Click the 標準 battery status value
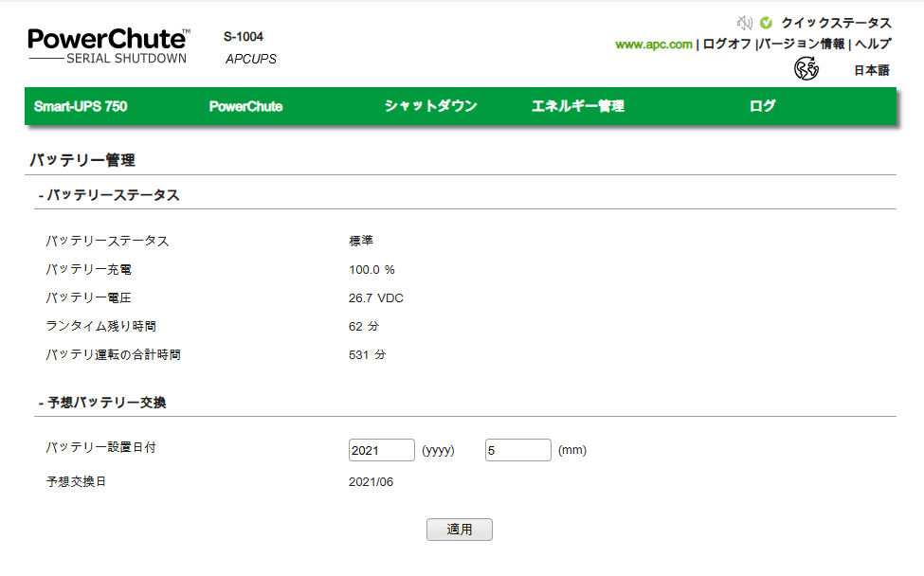This screenshot has width=924, height=576. pos(361,241)
